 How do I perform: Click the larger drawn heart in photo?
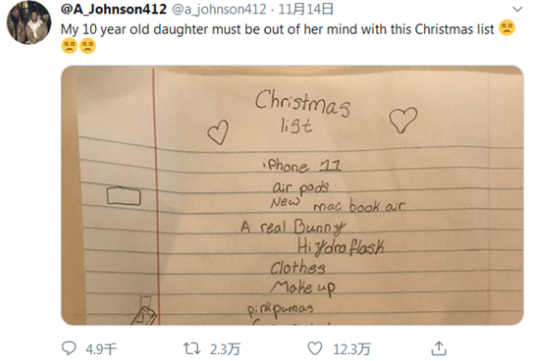point(403,120)
